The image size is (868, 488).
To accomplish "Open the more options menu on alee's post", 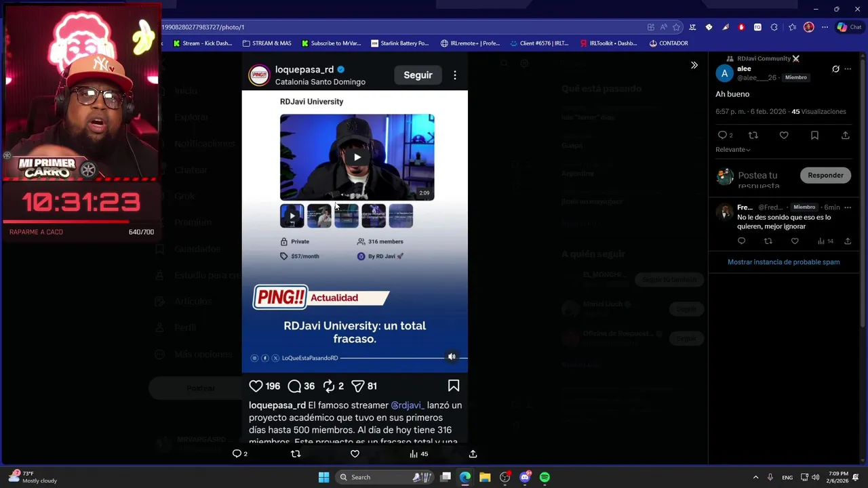I will coord(848,69).
